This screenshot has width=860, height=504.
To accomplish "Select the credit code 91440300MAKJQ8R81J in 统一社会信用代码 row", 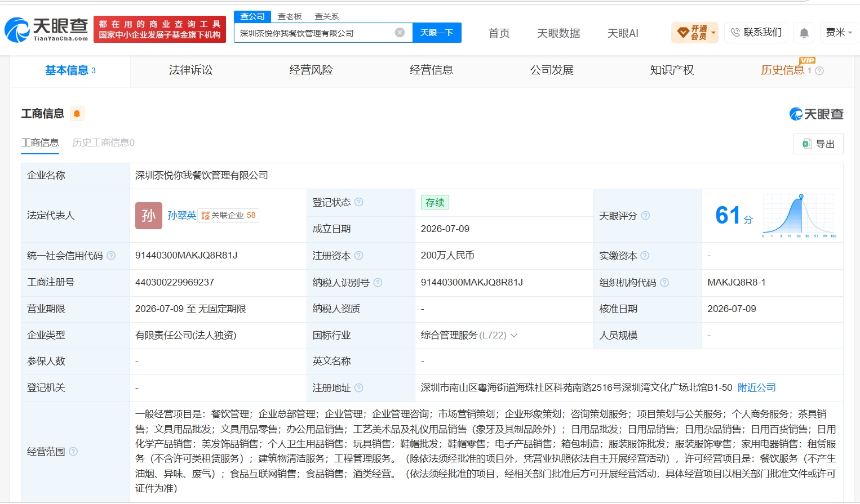I will point(186,256).
